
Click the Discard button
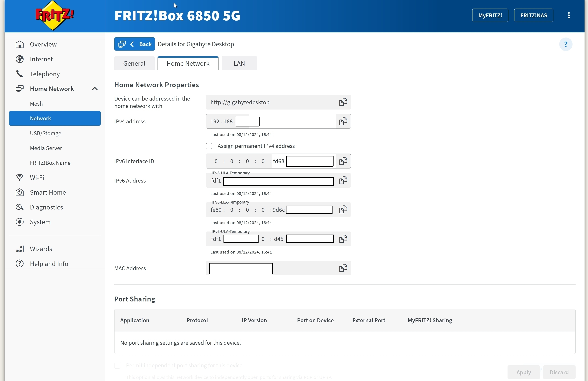coord(559,372)
